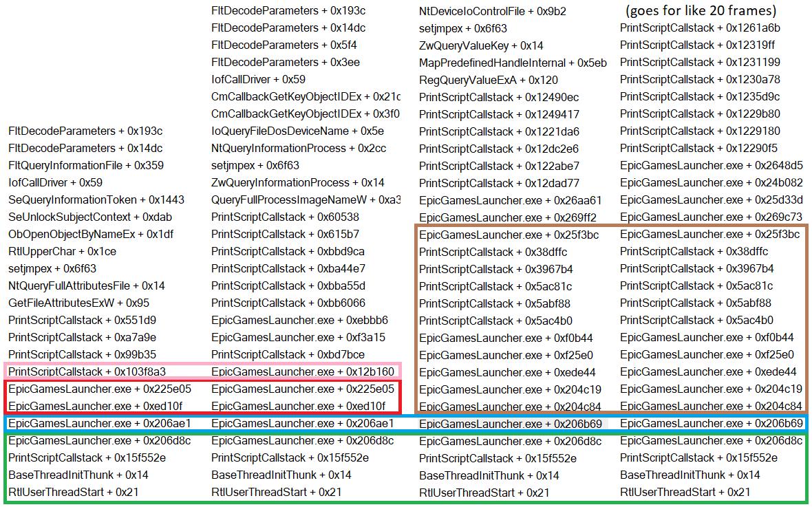Click 'SeUnlockSubjectContext + 0xdab' entry

coord(90,217)
